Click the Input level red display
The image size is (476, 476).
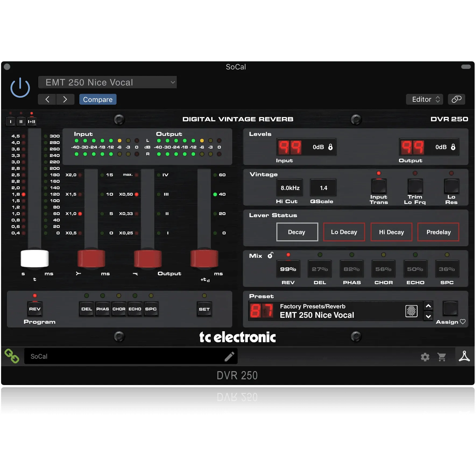pyautogui.click(x=290, y=147)
